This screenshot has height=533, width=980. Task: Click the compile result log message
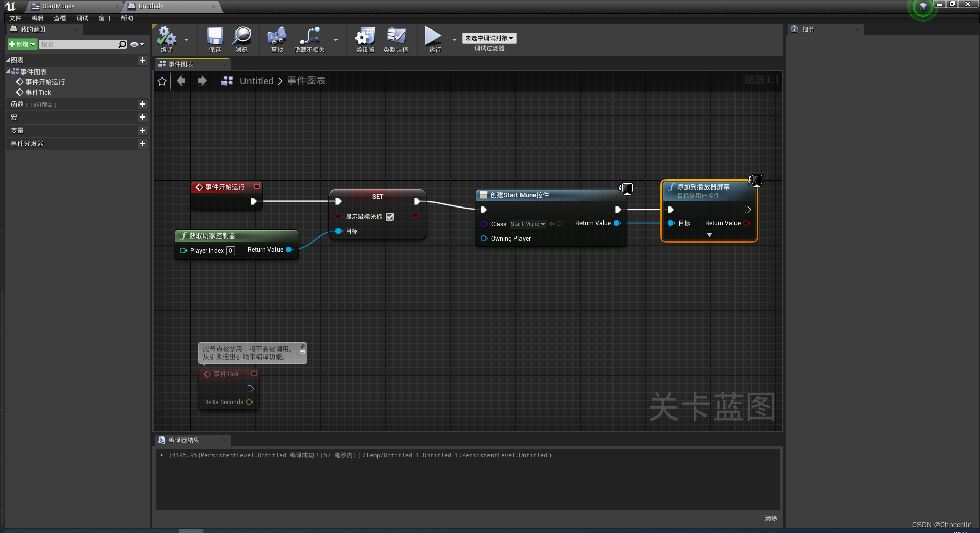coord(360,456)
